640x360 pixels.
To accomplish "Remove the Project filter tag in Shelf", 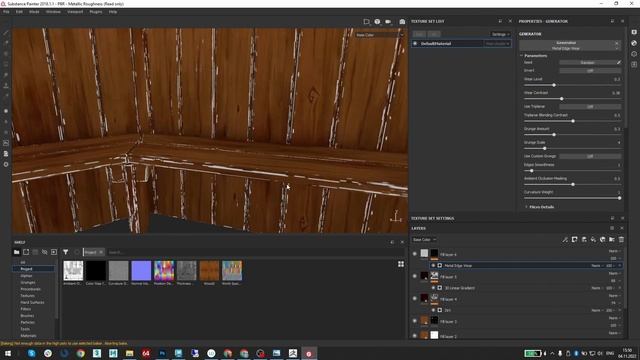I will [x=101, y=252].
